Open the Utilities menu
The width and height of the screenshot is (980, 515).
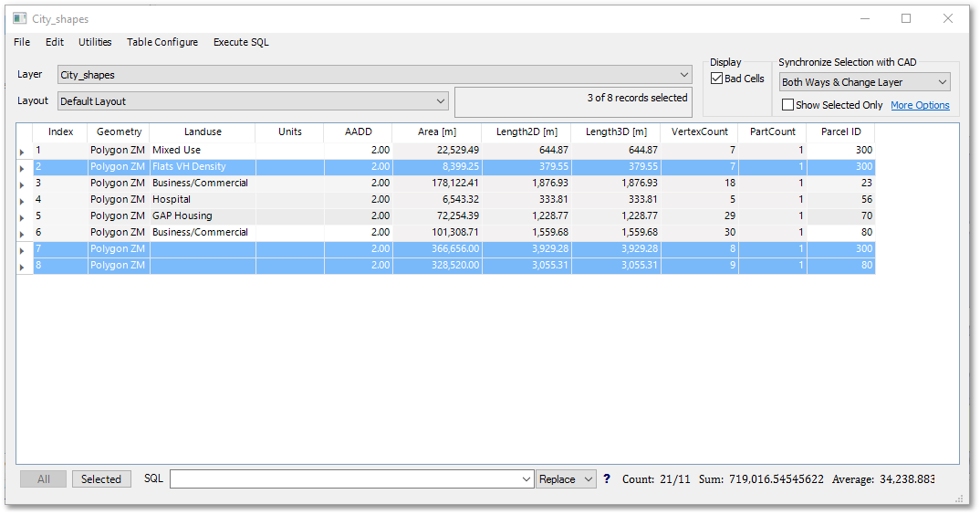[x=95, y=42]
